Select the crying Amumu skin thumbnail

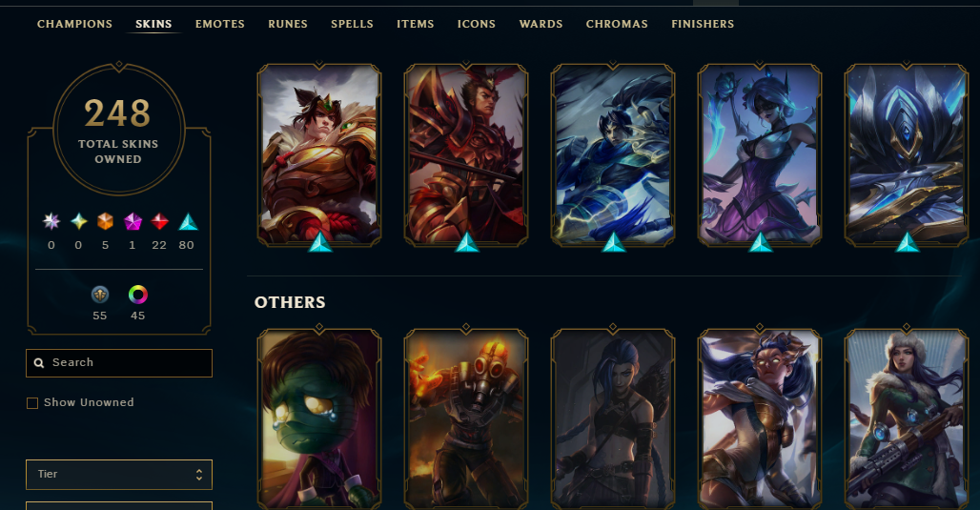coord(319,418)
